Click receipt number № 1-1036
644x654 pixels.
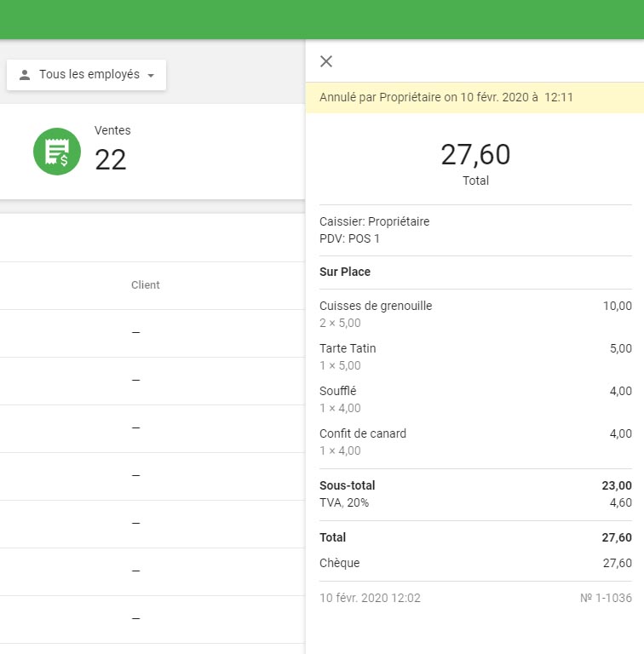pyautogui.click(x=606, y=598)
